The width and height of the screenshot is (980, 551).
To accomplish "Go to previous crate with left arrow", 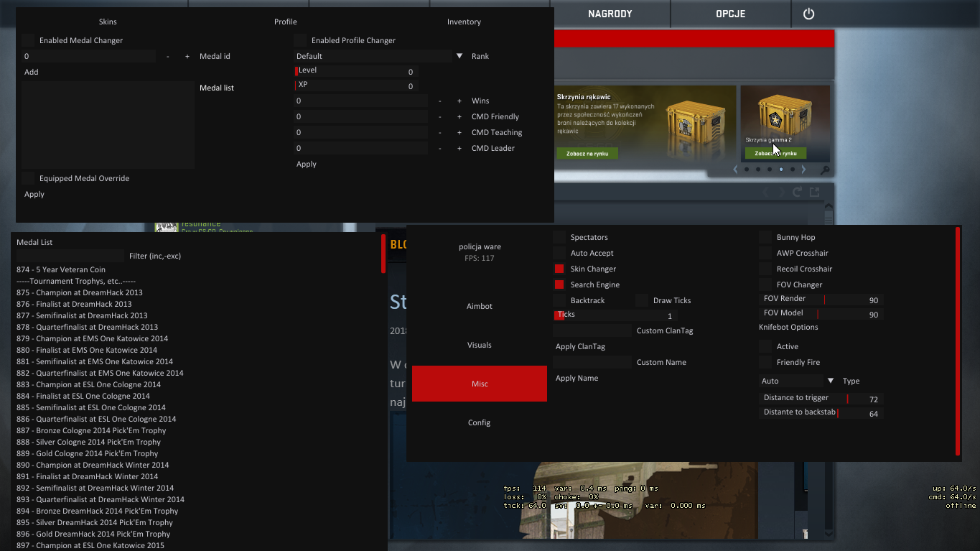I will tap(735, 170).
